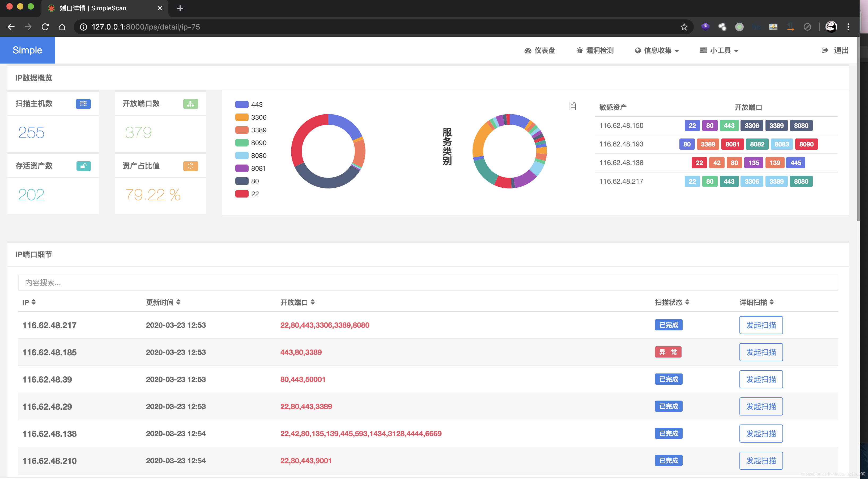Open the 仪表盘 nav item

pos(539,51)
